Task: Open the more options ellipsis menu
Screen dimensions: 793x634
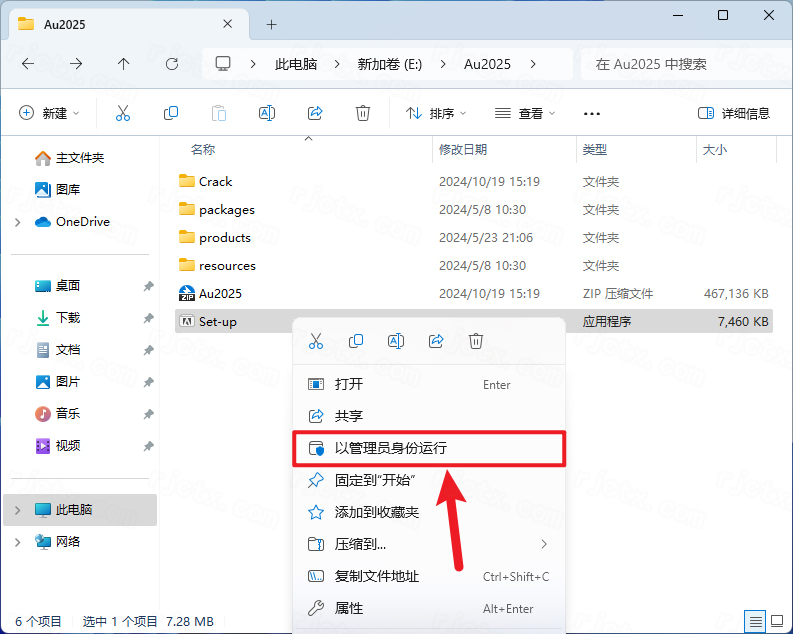Action: [x=592, y=113]
